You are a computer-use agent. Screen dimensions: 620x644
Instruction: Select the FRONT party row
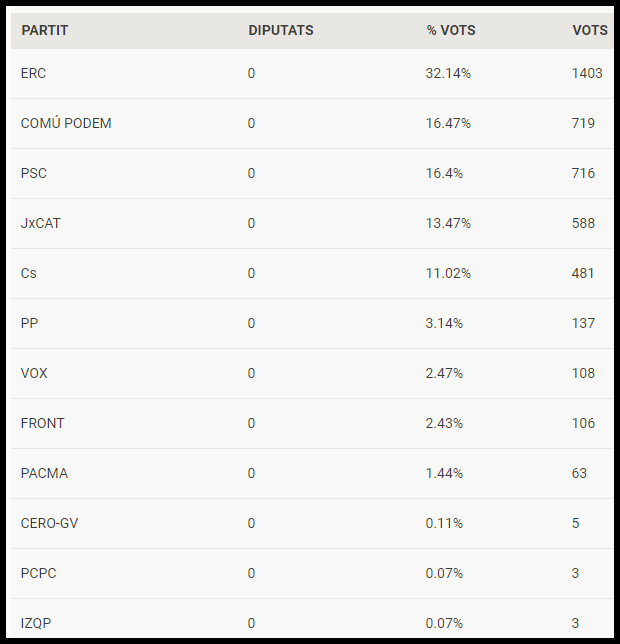point(312,423)
